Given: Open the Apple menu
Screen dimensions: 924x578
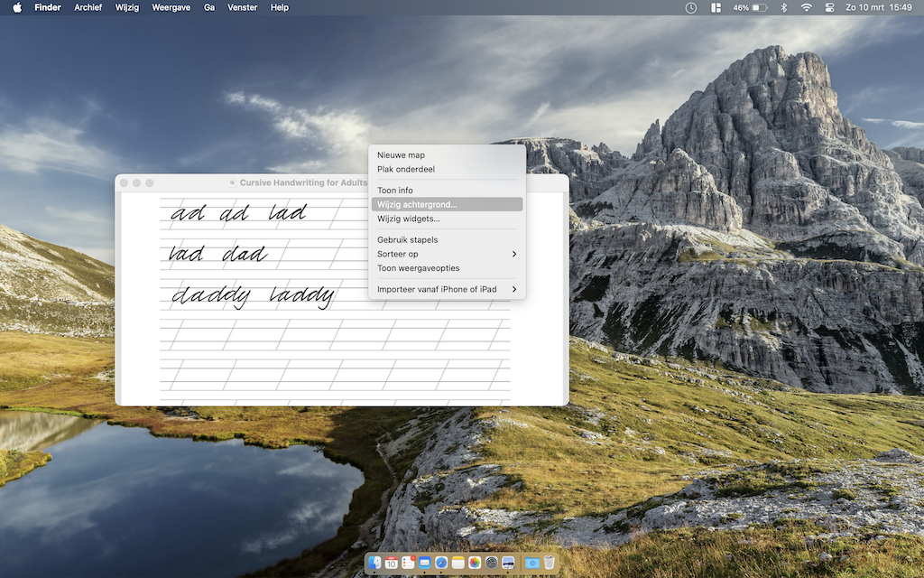Looking at the screenshot, I should coord(16,7).
